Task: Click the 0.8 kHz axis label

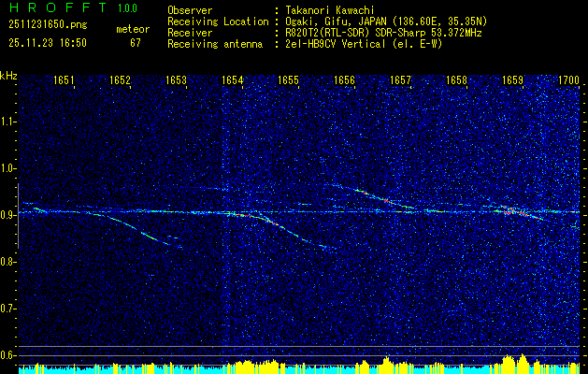Action: click(7, 262)
